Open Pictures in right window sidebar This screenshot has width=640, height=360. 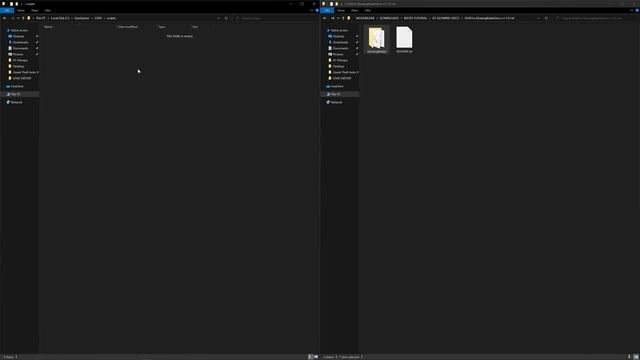pos(338,54)
